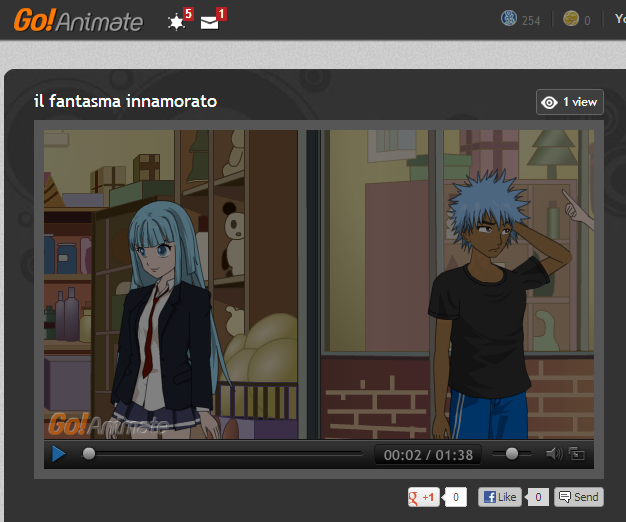Click the GoBucks balance icon showing 254
Screen dimensions: 626x522
(509, 18)
